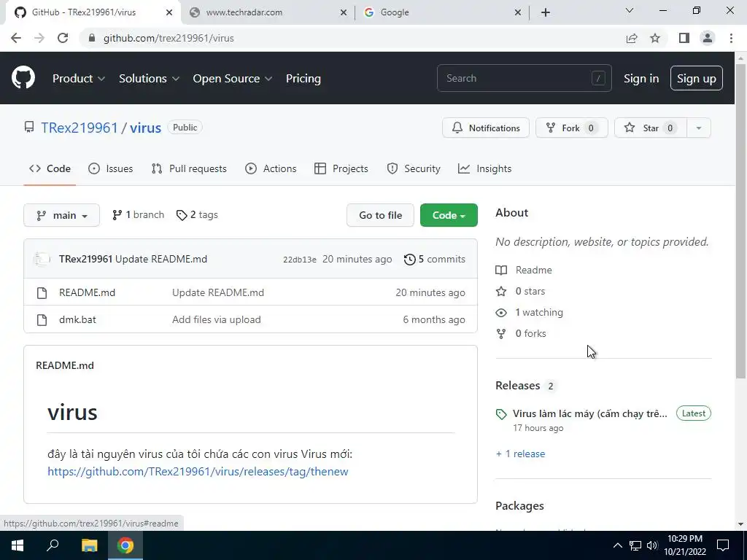The width and height of the screenshot is (747, 560).
Task: Click the address bar URL
Action: click(x=169, y=38)
